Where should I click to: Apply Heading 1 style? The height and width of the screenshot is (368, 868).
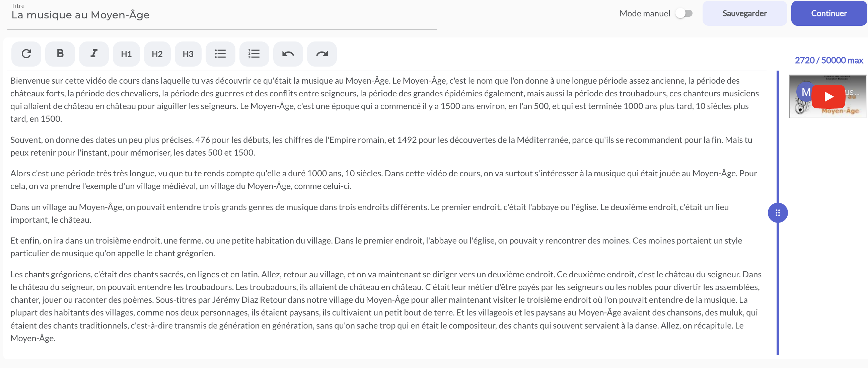click(126, 54)
